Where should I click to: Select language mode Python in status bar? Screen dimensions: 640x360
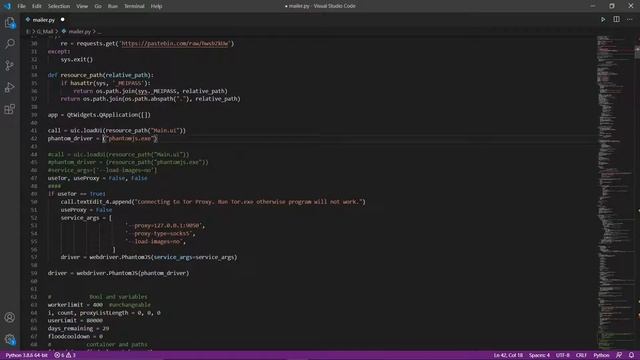pyautogui.click(x=601, y=355)
